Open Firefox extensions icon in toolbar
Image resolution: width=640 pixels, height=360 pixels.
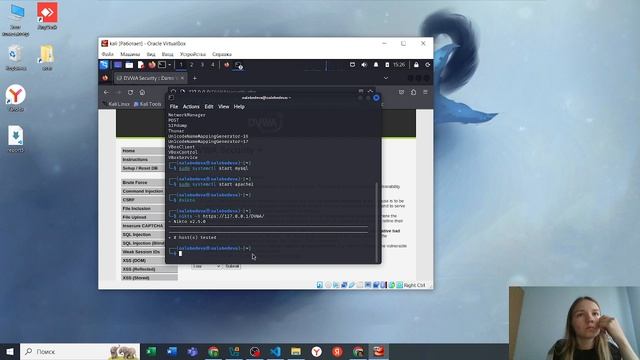pos(413,92)
